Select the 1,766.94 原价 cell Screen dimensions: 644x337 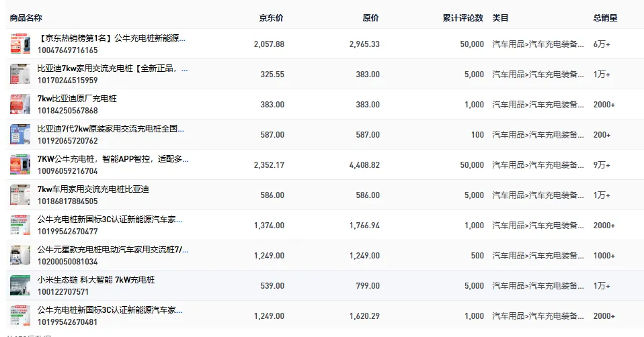click(365, 226)
